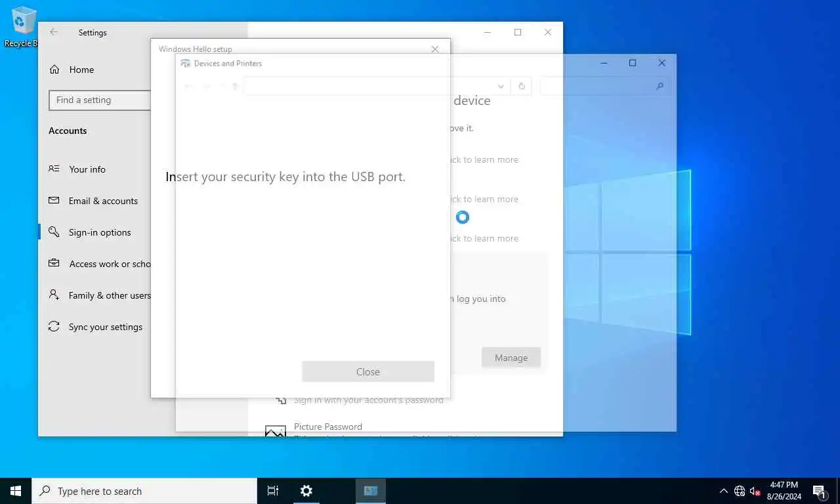Click the muted volume tray icon

(755, 491)
